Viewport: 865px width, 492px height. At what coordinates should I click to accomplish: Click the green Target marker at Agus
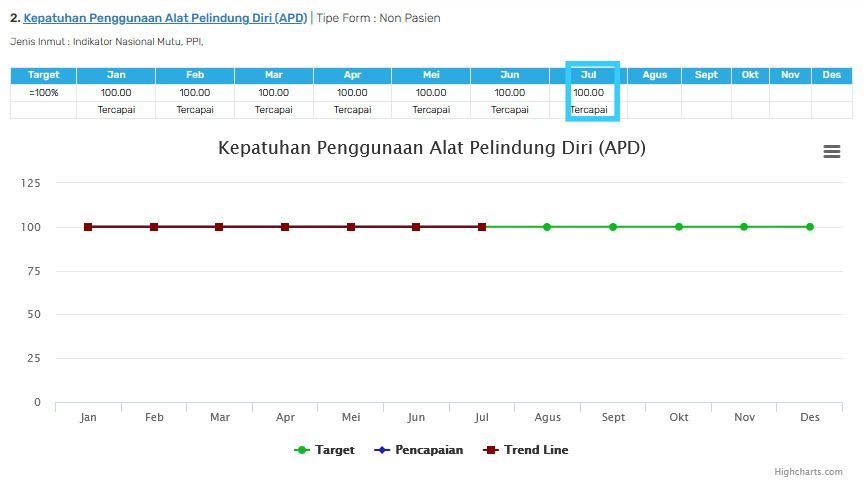pos(547,227)
